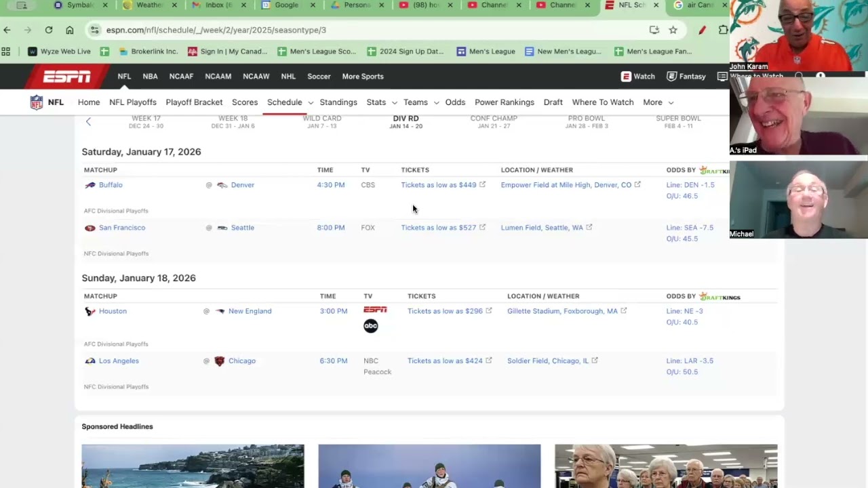Open NBA in ESPN top menu
The width and height of the screenshot is (868, 488).
[150, 77]
